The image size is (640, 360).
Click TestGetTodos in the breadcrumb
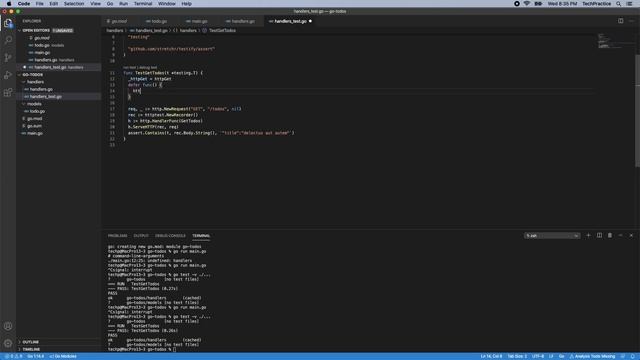coord(222,30)
